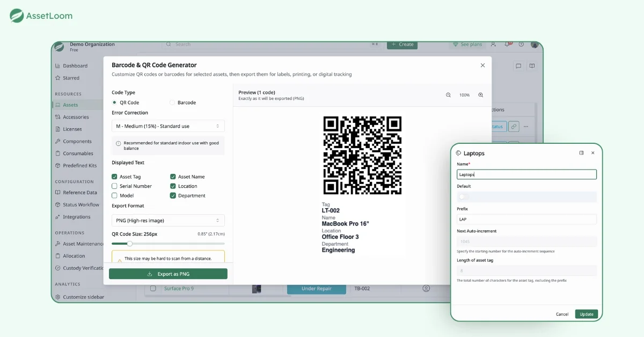The height and width of the screenshot is (337, 644).
Task: Click the search magnifier icon
Action: [x=170, y=45]
